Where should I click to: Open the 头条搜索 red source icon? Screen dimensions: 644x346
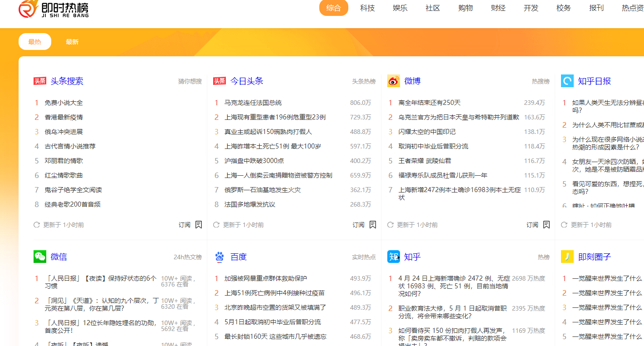click(40, 81)
